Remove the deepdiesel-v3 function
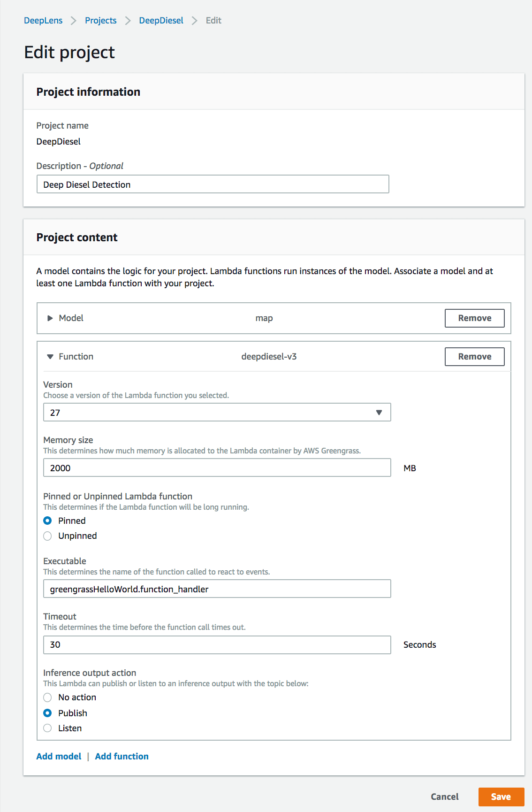This screenshot has width=532, height=812. [474, 357]
